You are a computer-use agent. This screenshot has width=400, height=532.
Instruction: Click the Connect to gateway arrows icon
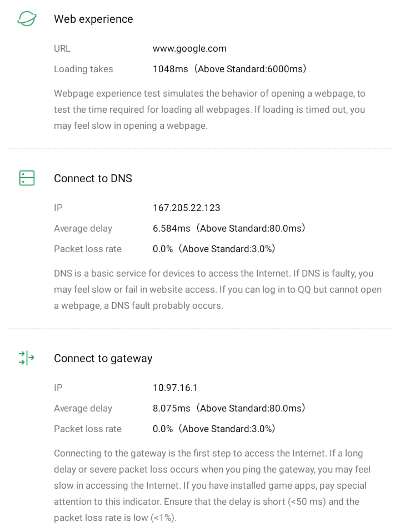(27, 358)
